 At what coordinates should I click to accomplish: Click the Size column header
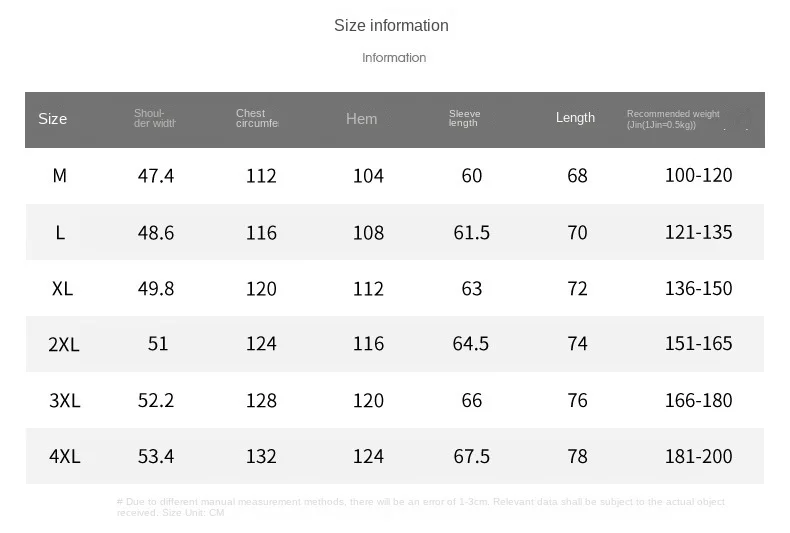(52, 119)
